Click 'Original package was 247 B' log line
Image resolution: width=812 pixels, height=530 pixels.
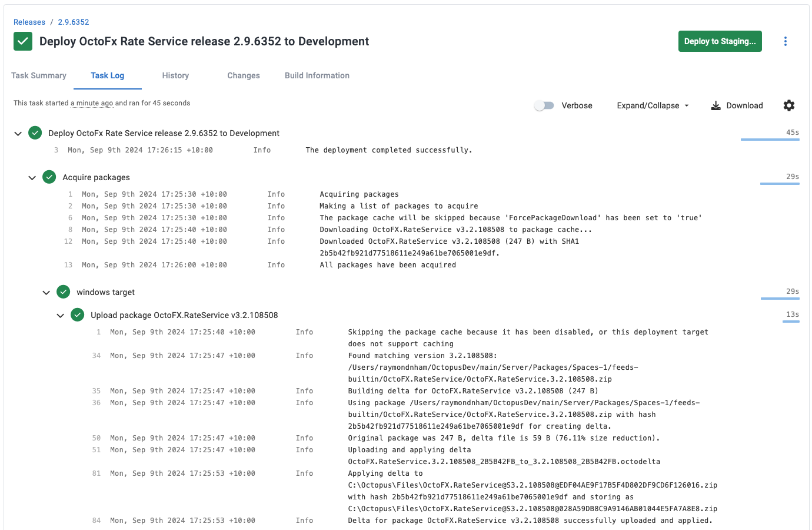[x=504, y=438]
